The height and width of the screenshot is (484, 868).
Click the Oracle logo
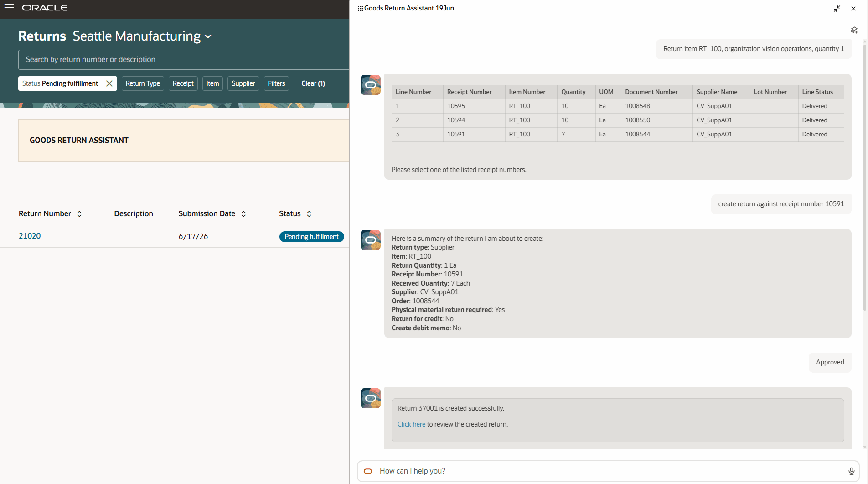point(45,8)
